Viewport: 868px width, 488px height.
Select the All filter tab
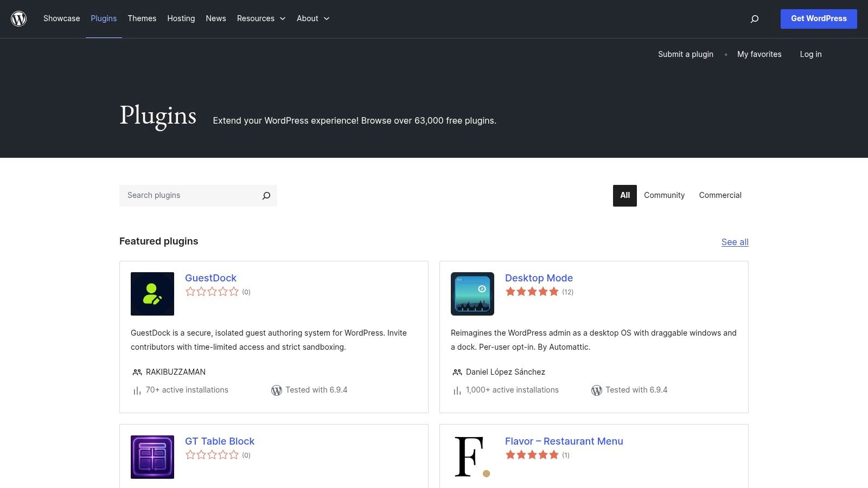pos(625,196)
